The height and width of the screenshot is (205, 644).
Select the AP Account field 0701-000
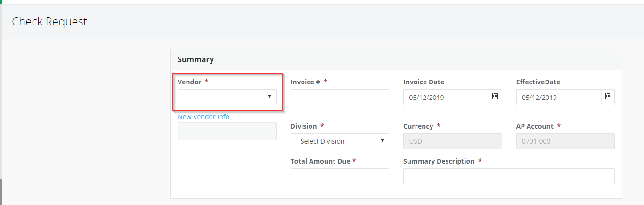click(x=565, y=141)
